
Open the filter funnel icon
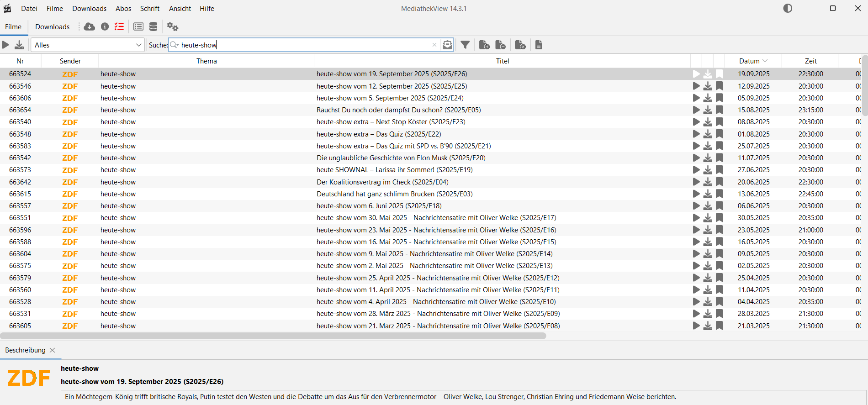click(465, 45)
